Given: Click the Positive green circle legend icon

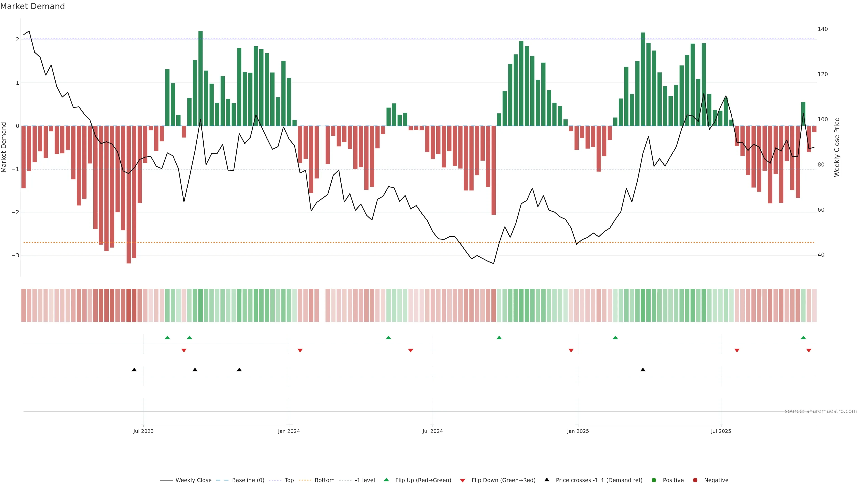Looking at the screenshot, I should point(654,480).
